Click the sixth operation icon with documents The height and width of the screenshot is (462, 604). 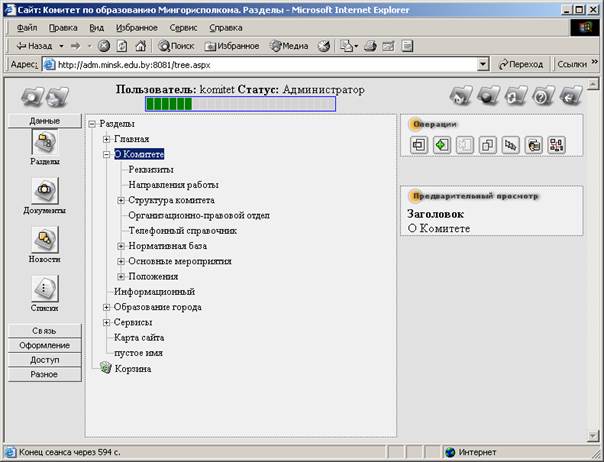tap(534, 145)
